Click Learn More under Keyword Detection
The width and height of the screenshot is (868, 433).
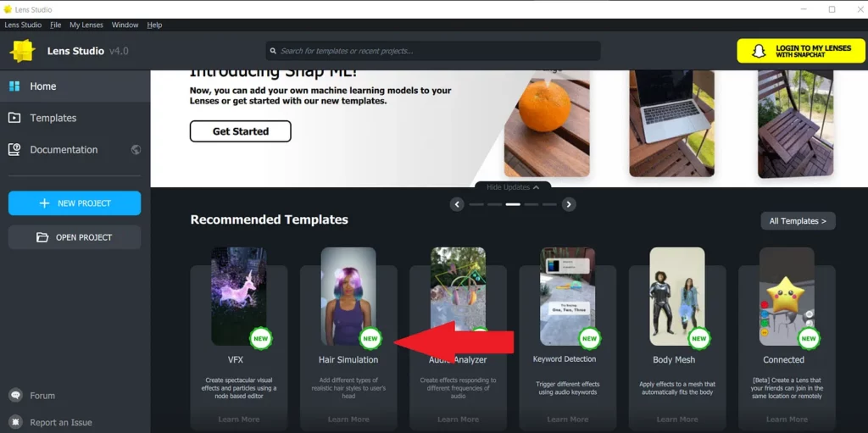coord(567,419)
